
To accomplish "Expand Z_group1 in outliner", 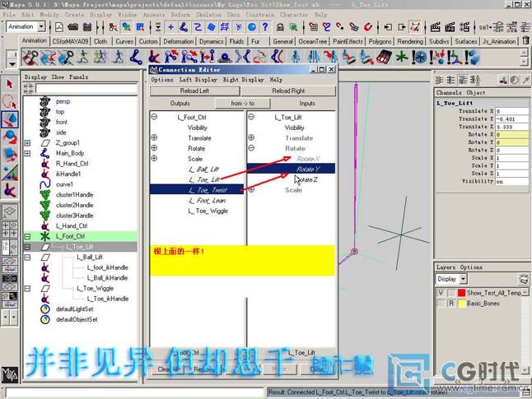I will point(27,143).
